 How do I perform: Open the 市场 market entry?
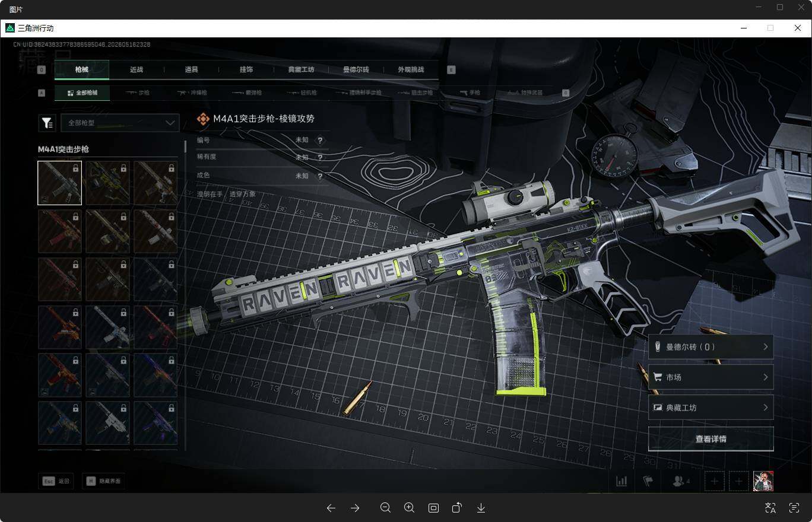tap(710, 377)
